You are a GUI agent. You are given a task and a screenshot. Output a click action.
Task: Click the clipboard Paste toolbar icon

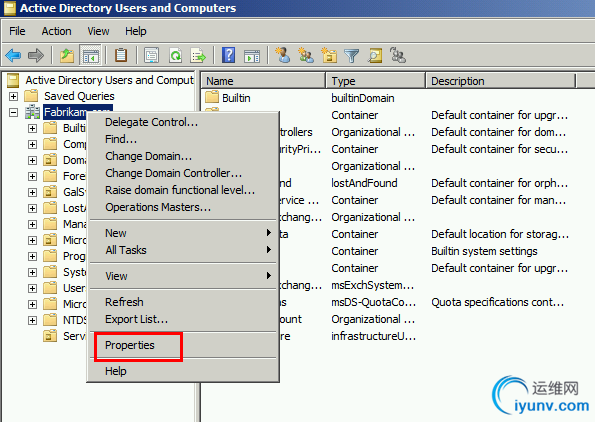coord(121,55)
